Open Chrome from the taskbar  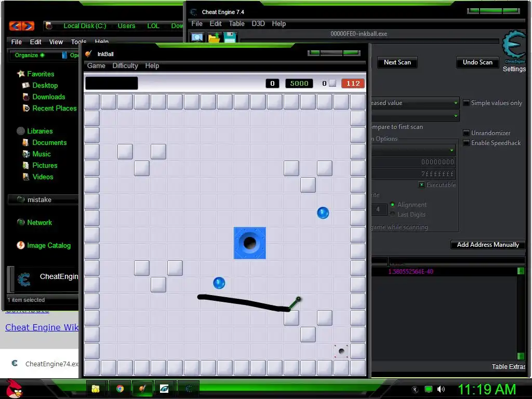(120, 389)
